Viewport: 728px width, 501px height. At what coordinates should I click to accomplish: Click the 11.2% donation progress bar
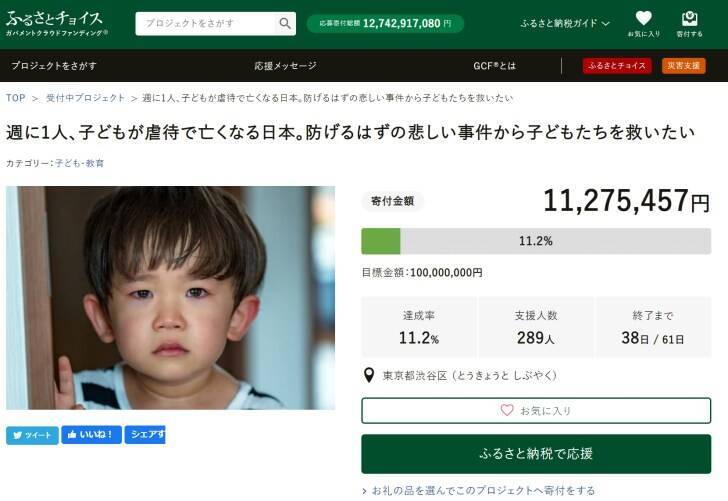tap(536, 241)
